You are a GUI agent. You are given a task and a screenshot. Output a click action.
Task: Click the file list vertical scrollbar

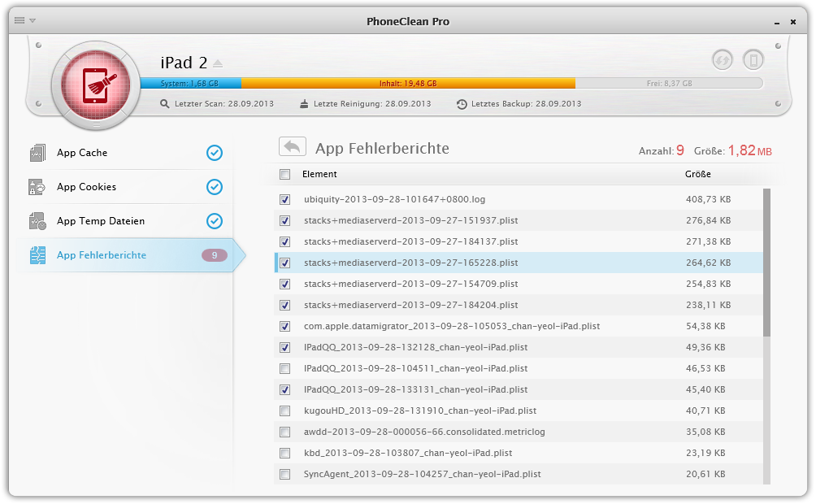766,263
